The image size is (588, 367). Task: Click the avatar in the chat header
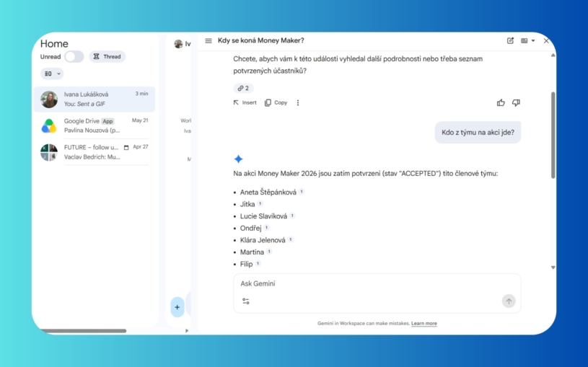pyautogui.click(x=178, y=44)
